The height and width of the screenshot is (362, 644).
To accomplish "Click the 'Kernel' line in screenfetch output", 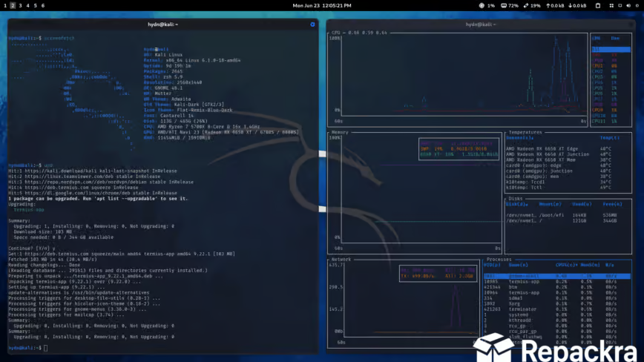I will [x=192, y=60].
